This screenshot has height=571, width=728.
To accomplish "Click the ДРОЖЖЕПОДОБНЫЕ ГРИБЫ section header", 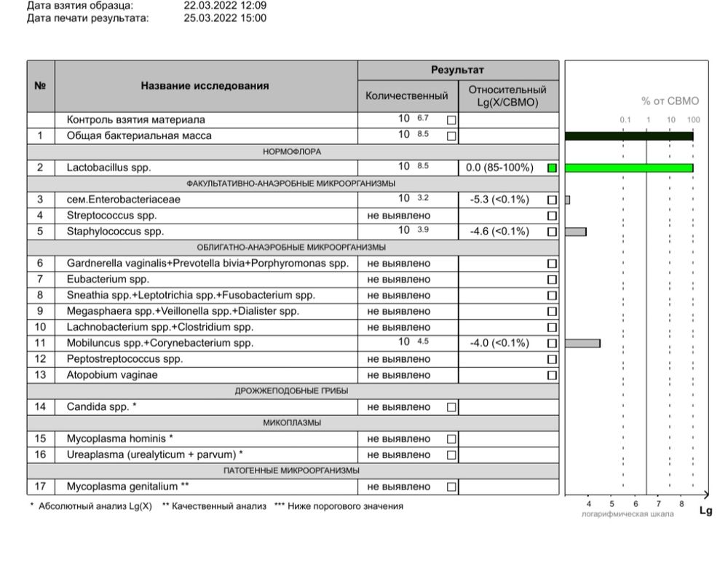I will [x=292, y=391].
